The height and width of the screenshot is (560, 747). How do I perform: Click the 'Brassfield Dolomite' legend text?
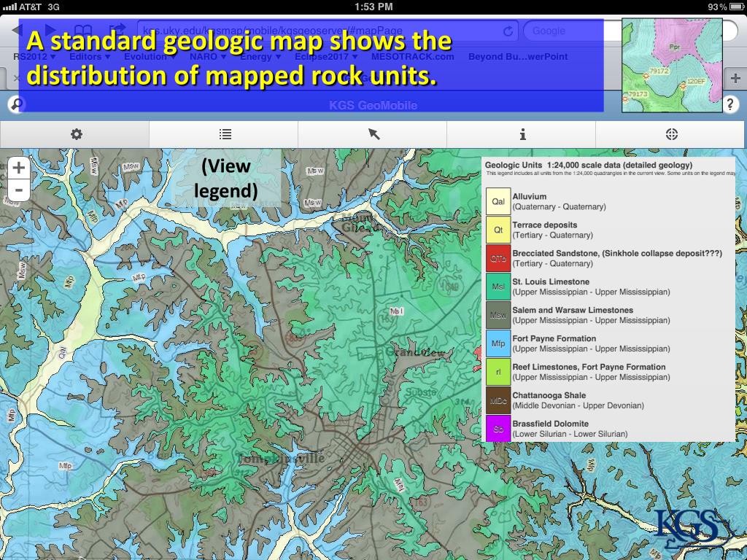pyautogui.click(x=550, y=424)
